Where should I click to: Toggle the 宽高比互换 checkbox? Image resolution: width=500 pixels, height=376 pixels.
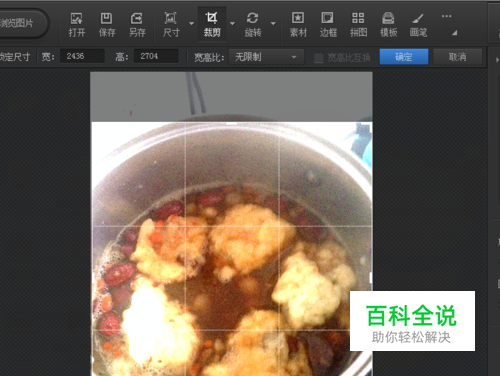(319, 58)
